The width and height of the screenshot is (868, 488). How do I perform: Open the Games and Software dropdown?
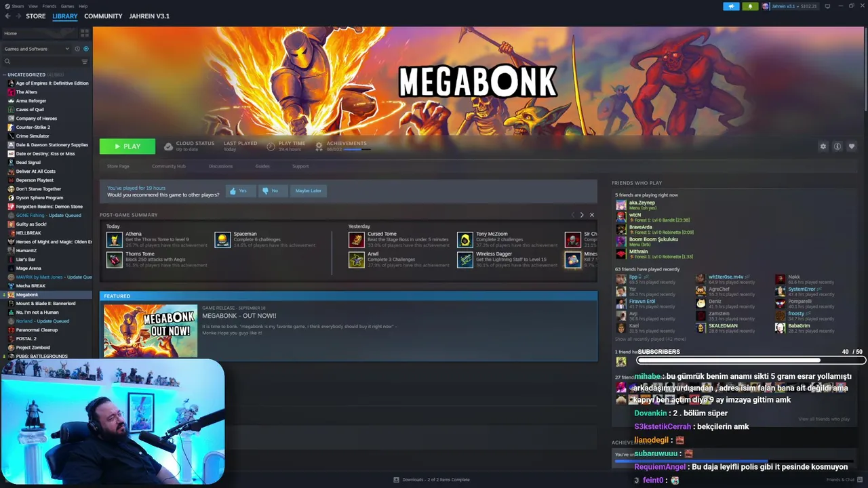37,49
